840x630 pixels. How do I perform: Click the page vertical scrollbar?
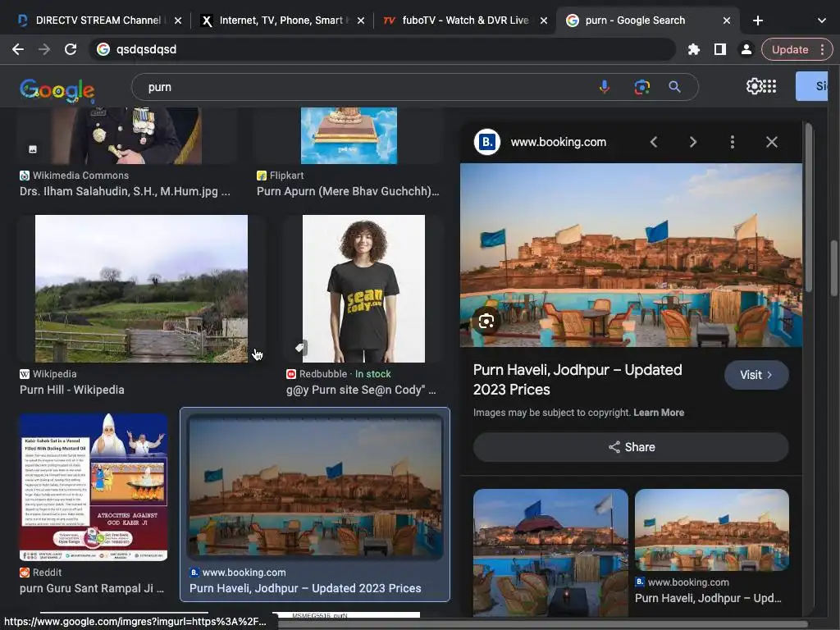pos(834,268)
